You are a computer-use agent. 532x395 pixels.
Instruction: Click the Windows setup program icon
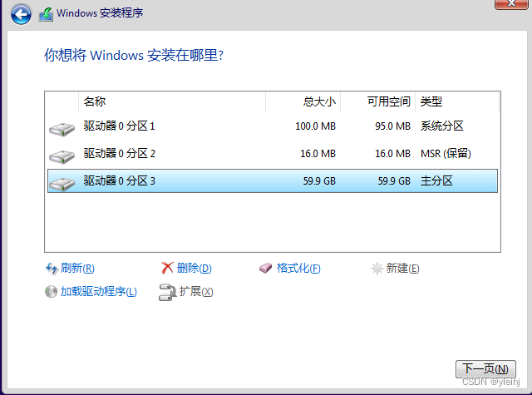point(46,14)
